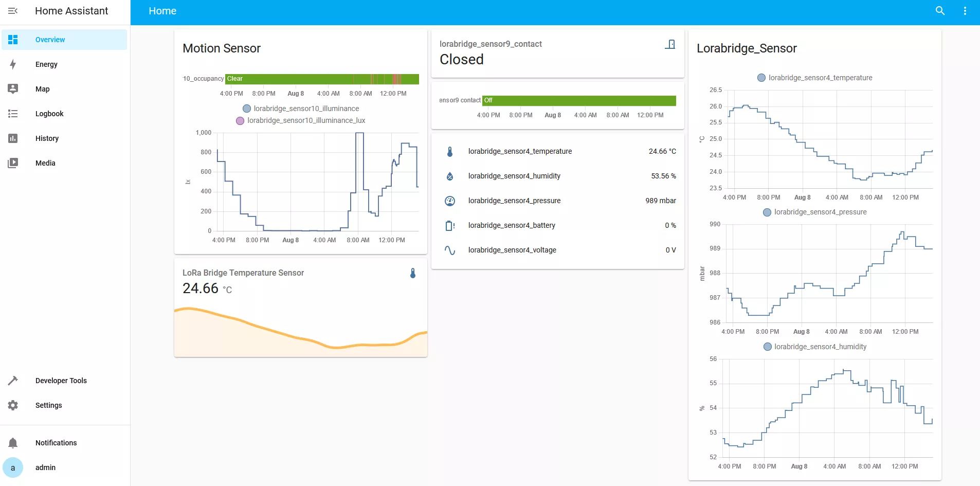This screenshot has height=486, width=980.
Task: Open the Energy panel
Action: tap(45, 64)
